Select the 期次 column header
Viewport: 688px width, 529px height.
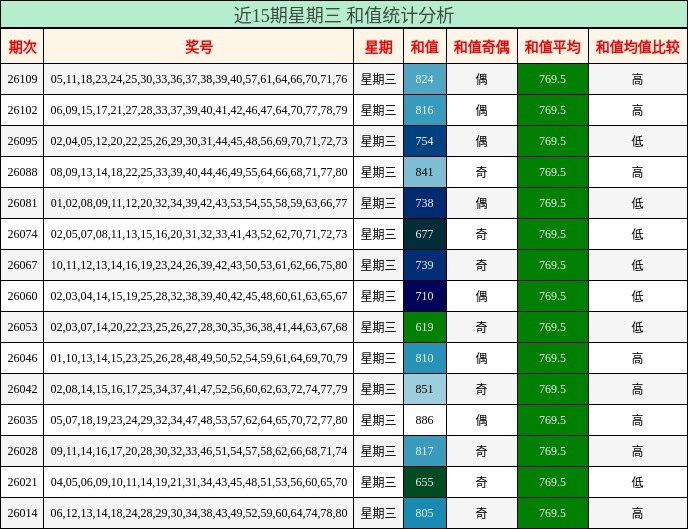(x=22, y=46)
